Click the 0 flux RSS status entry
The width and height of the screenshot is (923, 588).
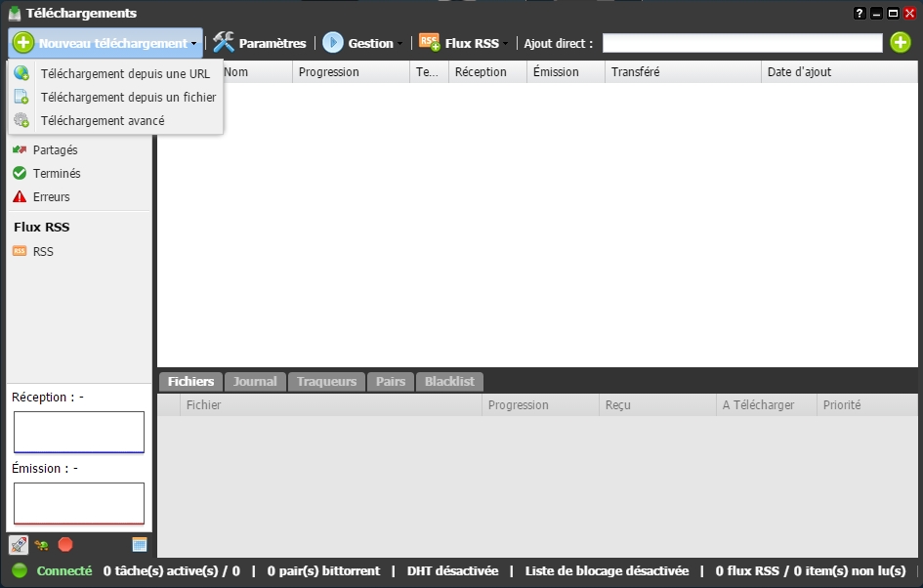tap(811, 571)
